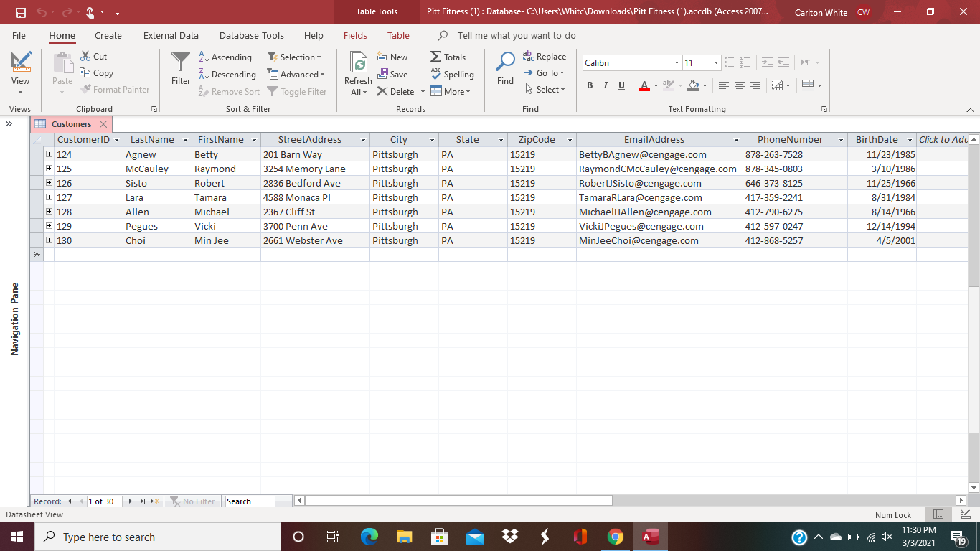Viewport: 980px width, 551px height.
Task: Toggle Underline text formatting
Action: click(x=621, y=85)
